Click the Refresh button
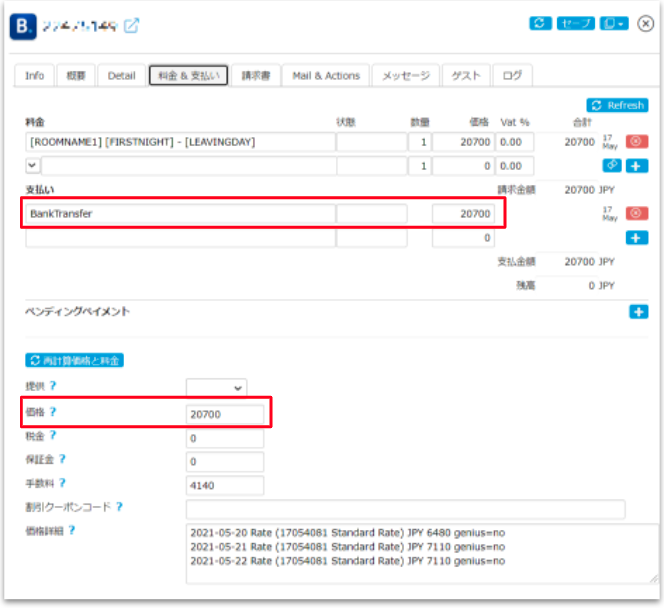The height and width of the screenshot is (608, 664). click(x=617, y=105)
